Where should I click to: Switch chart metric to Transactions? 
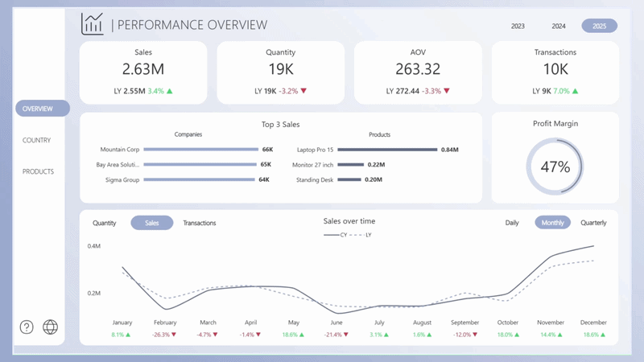tap(200, 223)
